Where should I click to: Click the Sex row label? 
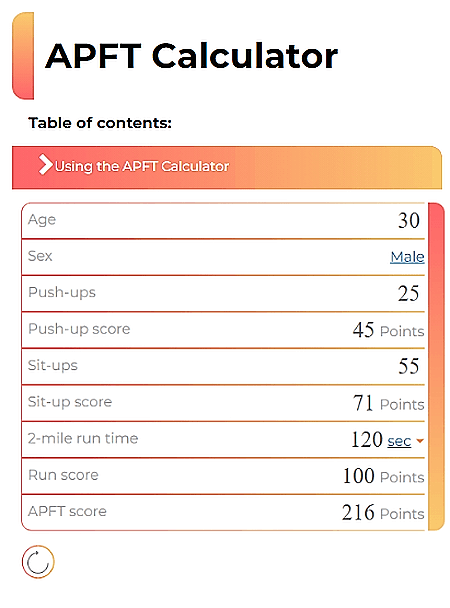click(40, 256)
